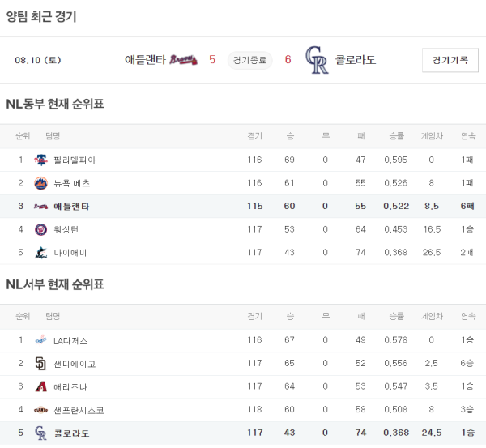Image resolution: width=486 pixels, height=448 pixels.
Task: Click the 게임차 column header in NL서부 table
Action: tap(432, 316)
